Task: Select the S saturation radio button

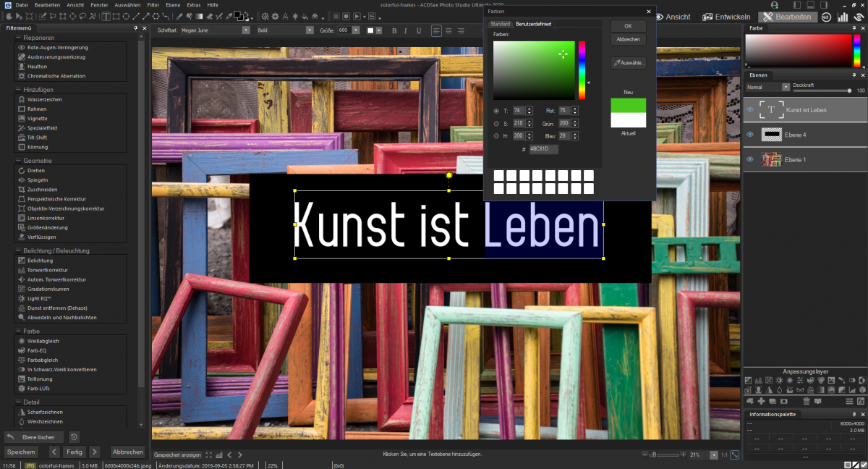Action: pyautogui.click(x=496, y=124)
